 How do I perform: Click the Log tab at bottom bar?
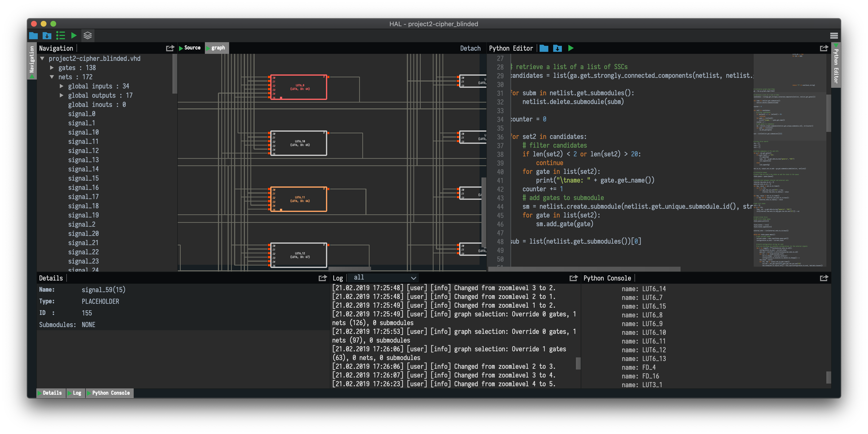[76, 393]
